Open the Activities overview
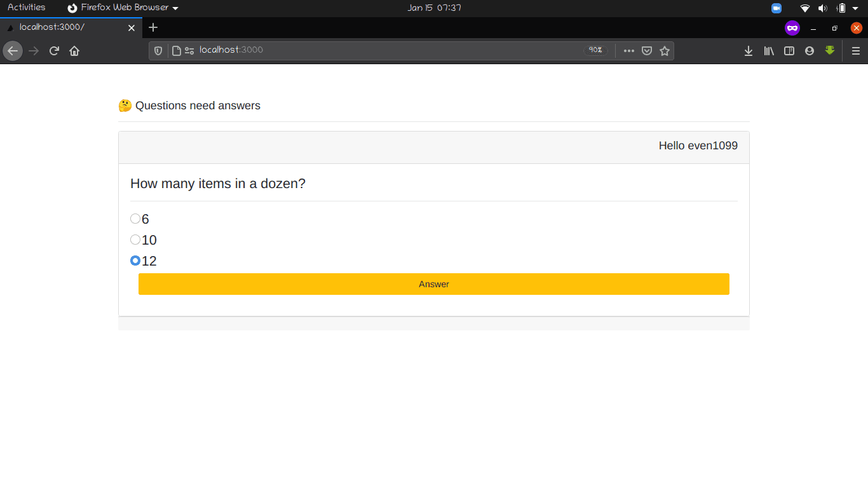Image resolution: width=868 pixels, height=488 pixels. (x=26, y=8)
